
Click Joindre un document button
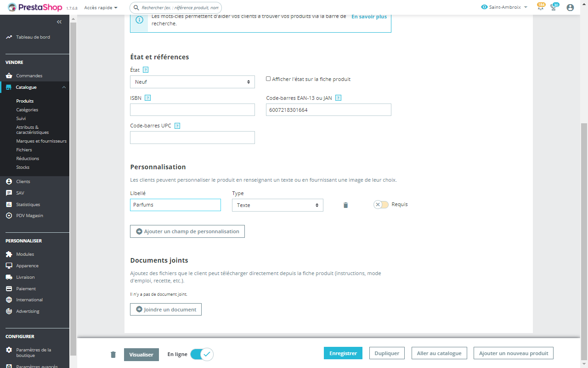pyautogui.click(x=166, y=310)
